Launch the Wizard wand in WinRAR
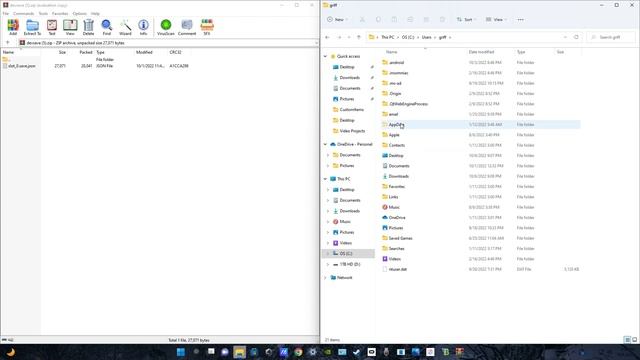The width and height of the screenshot is (640, 360). click(x=125, y=27)
